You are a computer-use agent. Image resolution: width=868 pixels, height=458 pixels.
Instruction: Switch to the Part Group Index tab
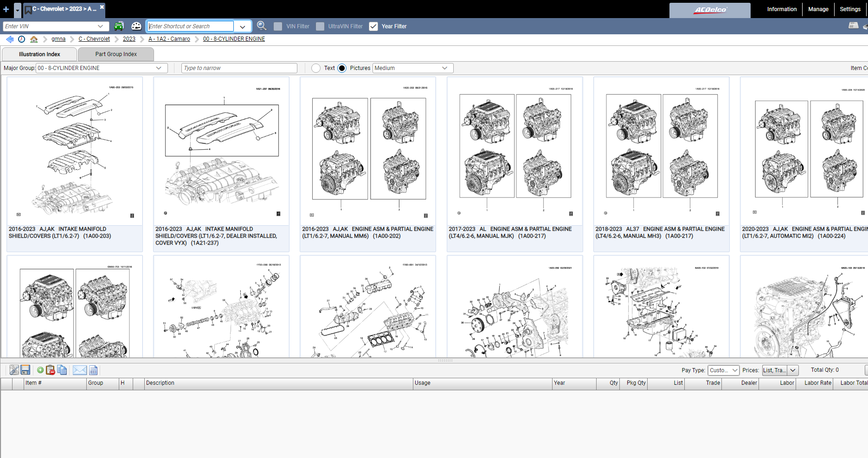tap(116, 54)
